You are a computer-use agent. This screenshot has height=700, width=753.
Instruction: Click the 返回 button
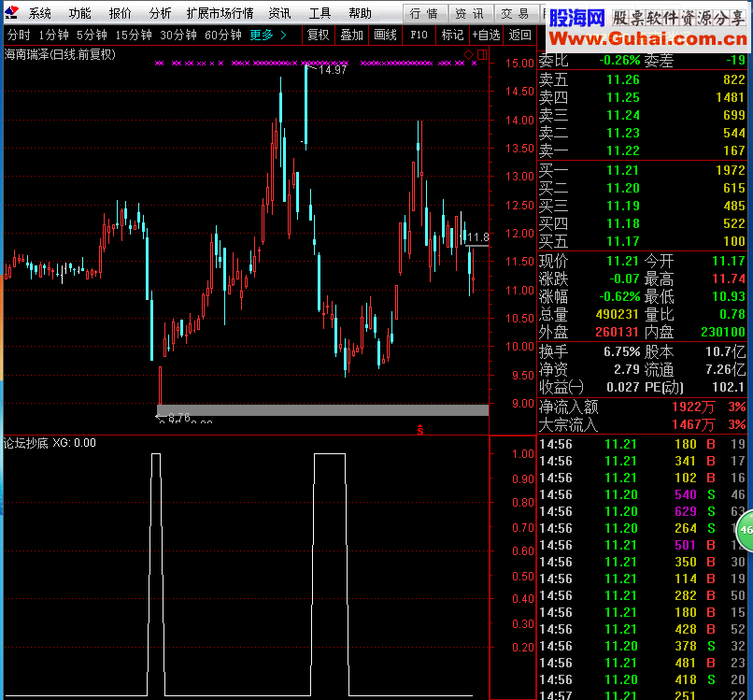coord(519,36)
